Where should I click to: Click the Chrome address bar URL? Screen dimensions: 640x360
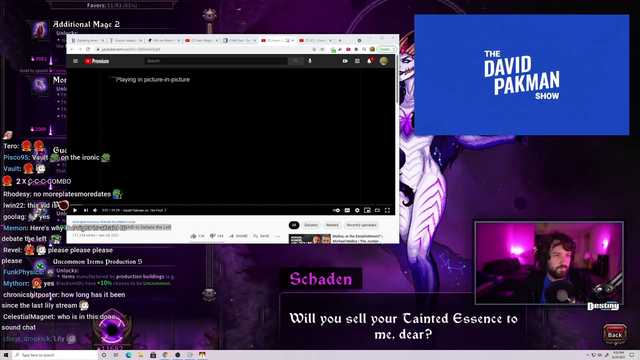tap(131, 49)
